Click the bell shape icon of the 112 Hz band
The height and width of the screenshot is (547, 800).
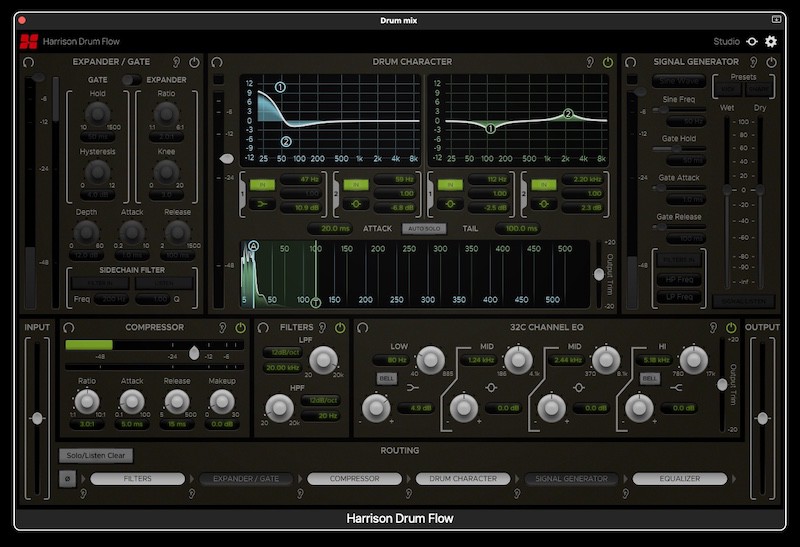point(450,204)
